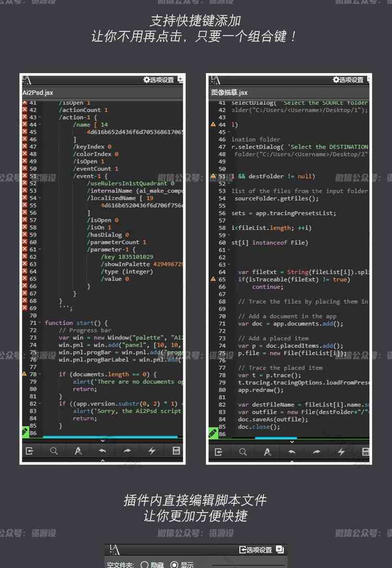392x568 pixels.
Task: Click 'app.redraw();' on line 80
Action: tap(260, 390)
